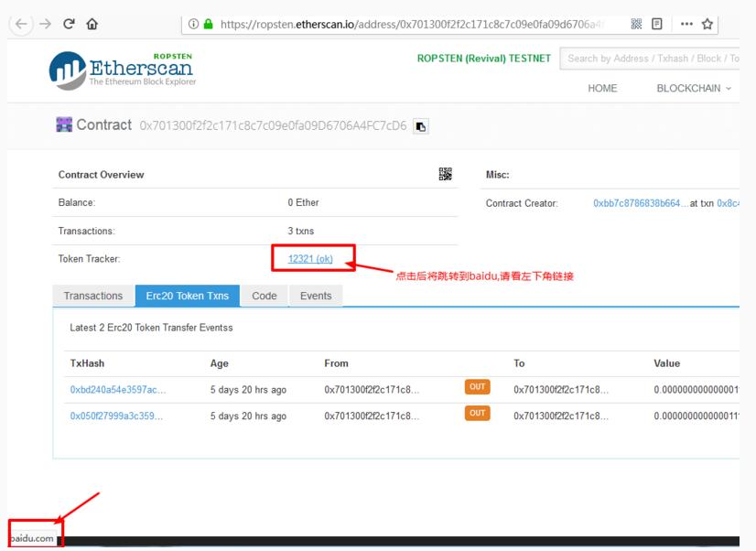Click the Age cell in 0x050f2799 row
This screenshot has height=551, width=756.
pos(248,416)
